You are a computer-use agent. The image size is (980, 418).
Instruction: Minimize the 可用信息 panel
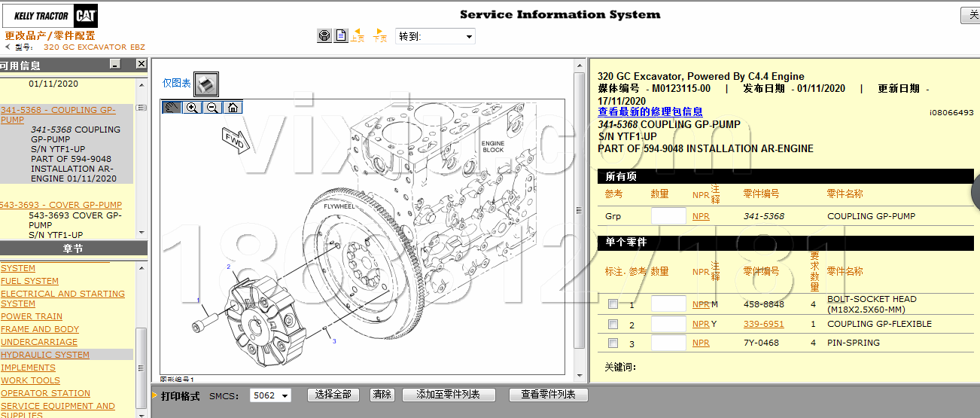coord(115,65)
